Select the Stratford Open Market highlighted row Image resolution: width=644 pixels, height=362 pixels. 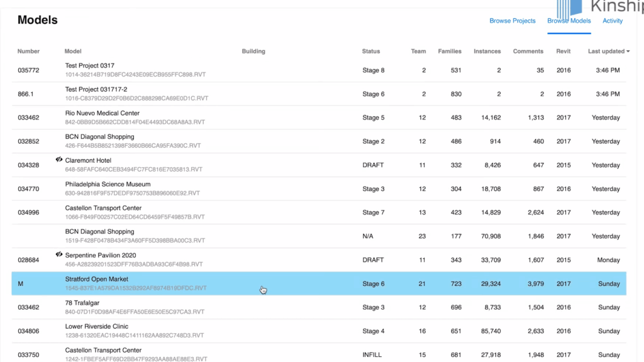pos(319,283)
